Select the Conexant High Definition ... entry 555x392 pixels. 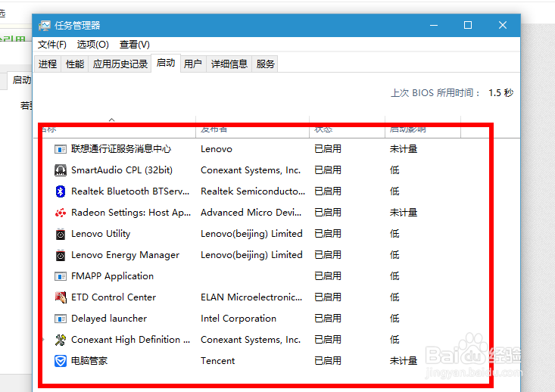point(130,340)
